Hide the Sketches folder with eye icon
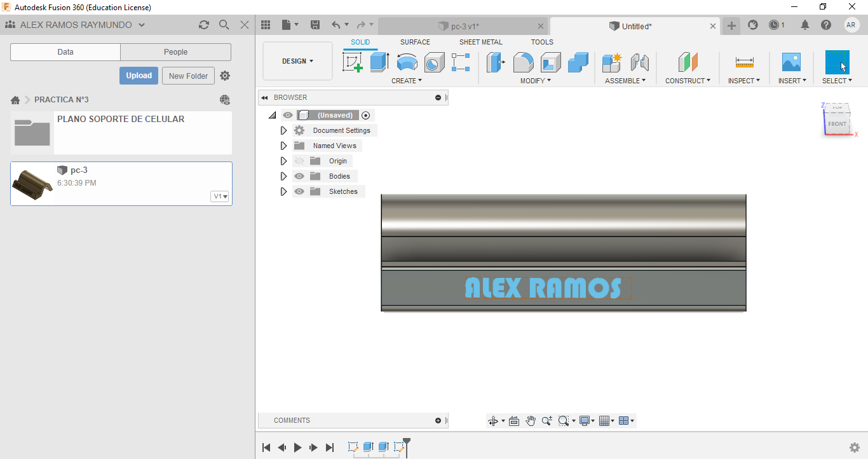Image resolution: width=868 pixels, height=459 pixels. tap(299, 191)
